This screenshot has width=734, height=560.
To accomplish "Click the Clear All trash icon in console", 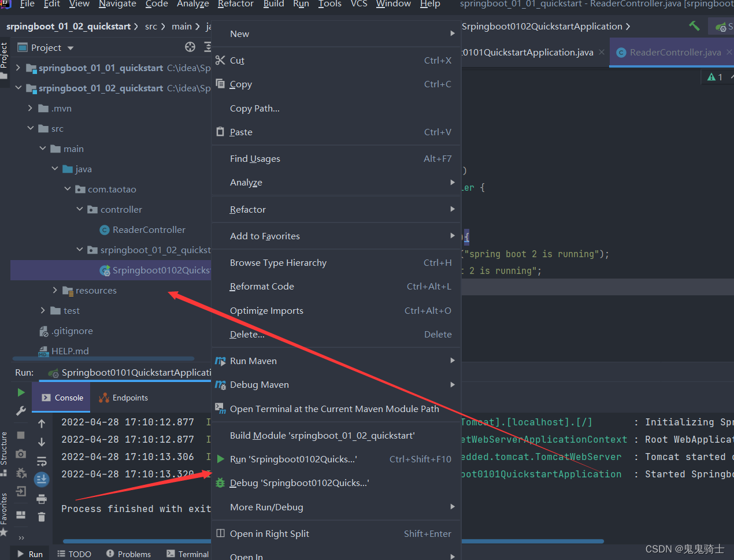I will pos(42,517).
